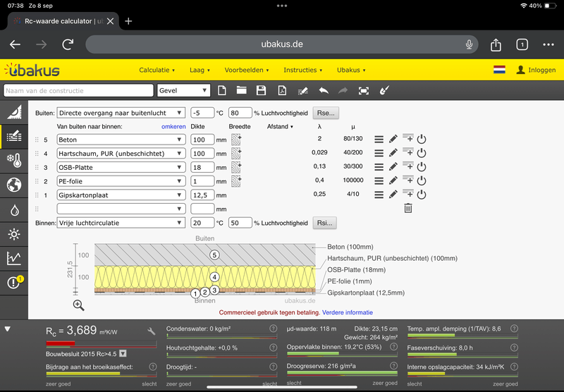The height and width of the screenshot is (392, 564).
Task: Delete the empty layer using the trash icon
Action: pos(407,208)
